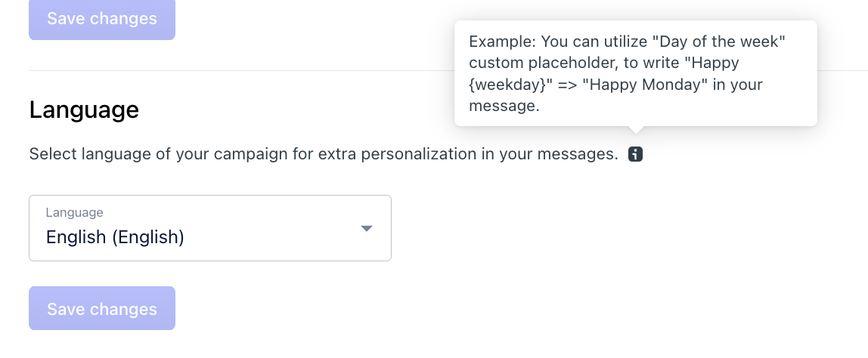Click the bold "Language" section heading
This screenshot has width=868, height=358.
tap(84, 110)
